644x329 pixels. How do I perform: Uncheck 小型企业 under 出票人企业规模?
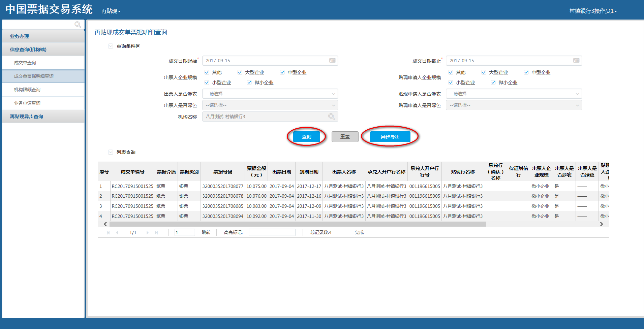click(x=207, y=83)
